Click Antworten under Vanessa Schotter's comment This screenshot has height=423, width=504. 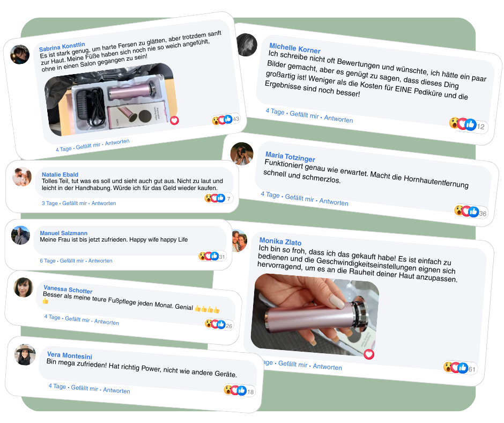pos(106,322)
